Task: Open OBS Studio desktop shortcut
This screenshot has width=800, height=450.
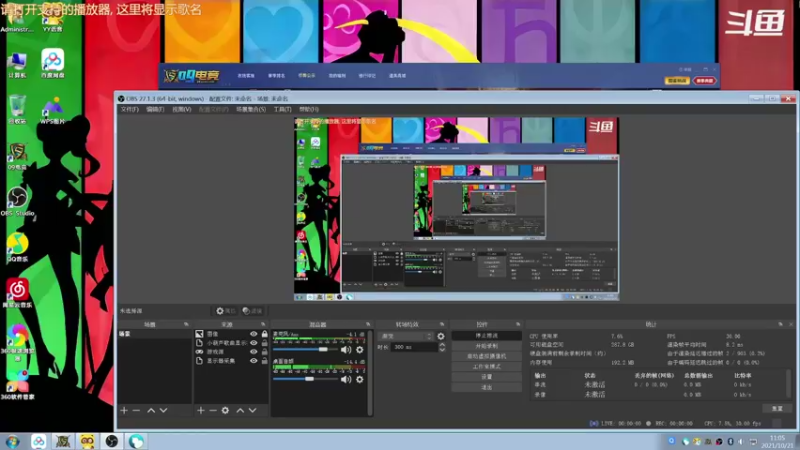Action: tap(17, 202)
